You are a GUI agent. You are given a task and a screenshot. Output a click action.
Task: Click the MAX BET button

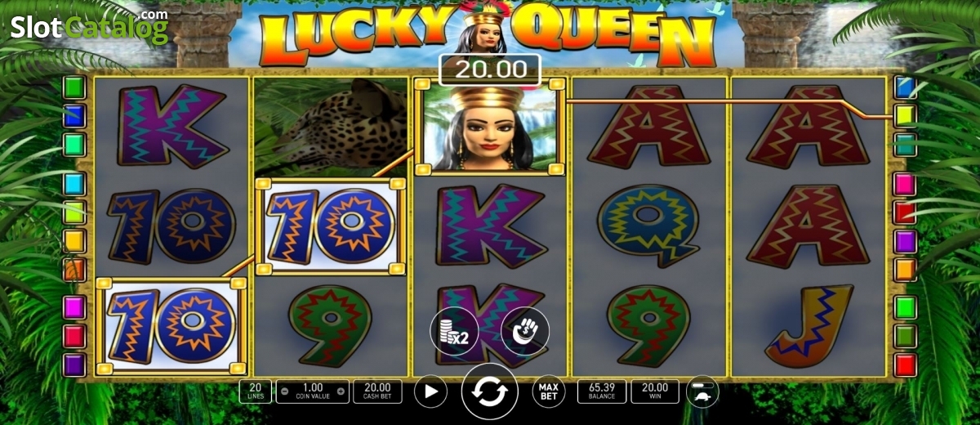click(549, 391)
